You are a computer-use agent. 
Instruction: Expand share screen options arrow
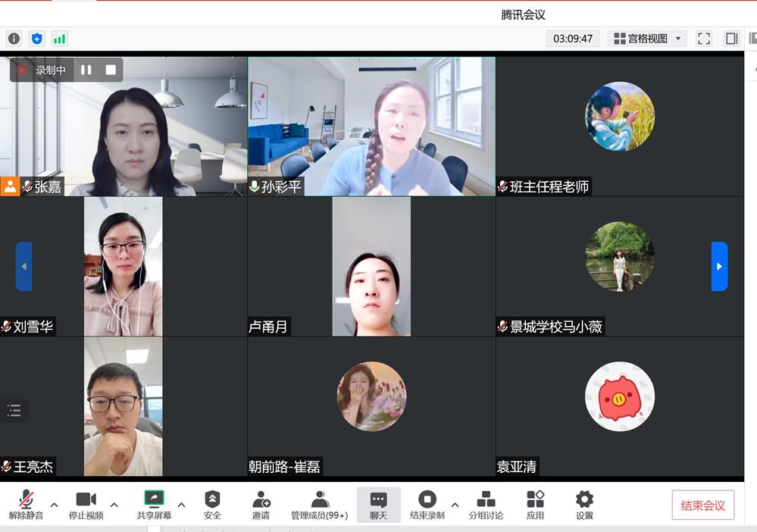coord(181,505)
